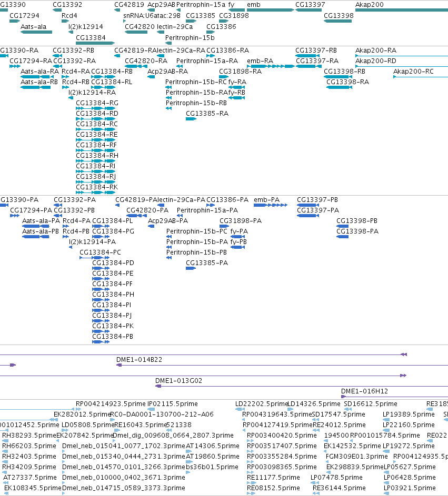The width and height of the screenshot is (448, 496).
Task: Select the Akap200-RD transcript label
Action: pyautogui.click(x=375, y=61)
